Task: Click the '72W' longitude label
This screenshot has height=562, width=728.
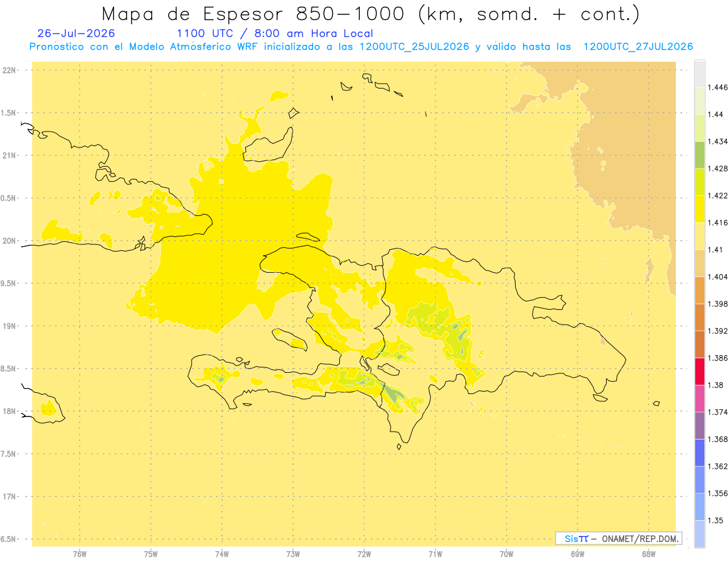Action: [364, 554]
